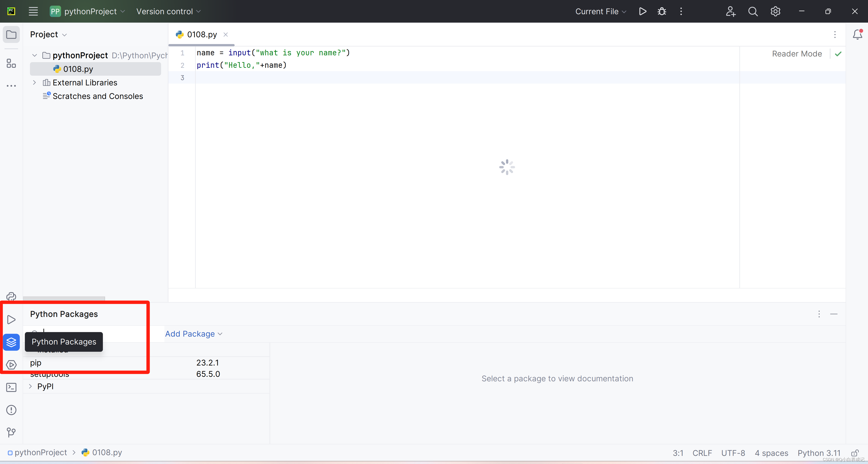Collapse the pythonProject tree node

point(34,55)
